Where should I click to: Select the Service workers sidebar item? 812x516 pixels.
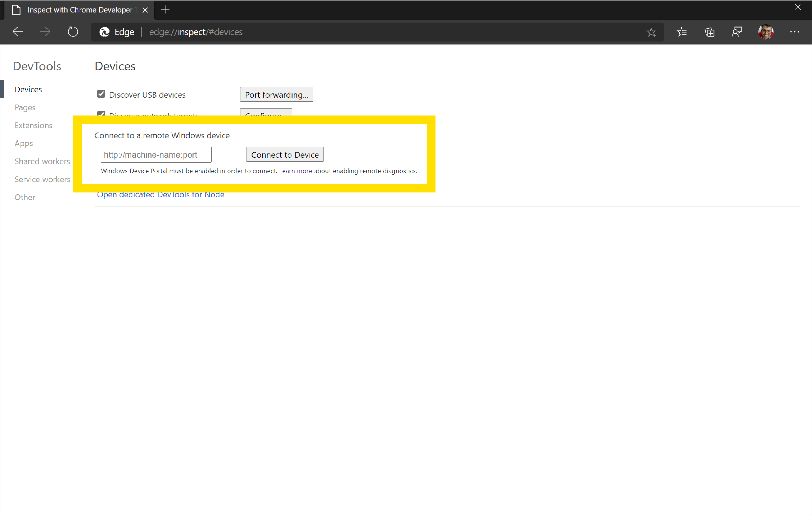(x=42, y=179)
